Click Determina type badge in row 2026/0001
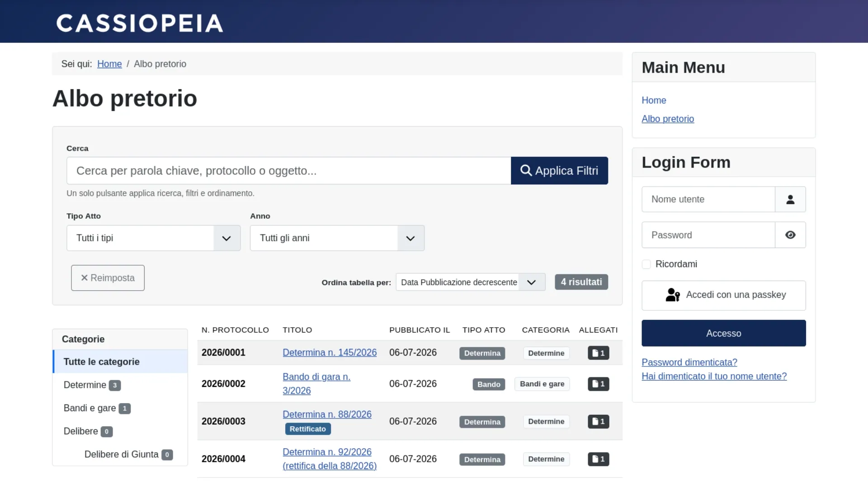 tap(482, 353)
